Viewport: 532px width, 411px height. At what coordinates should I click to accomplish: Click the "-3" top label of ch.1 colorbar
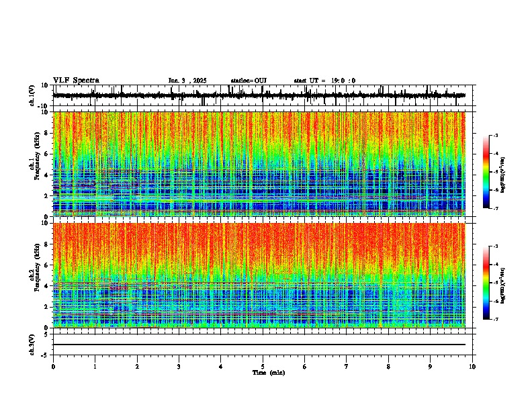point(495,135)
